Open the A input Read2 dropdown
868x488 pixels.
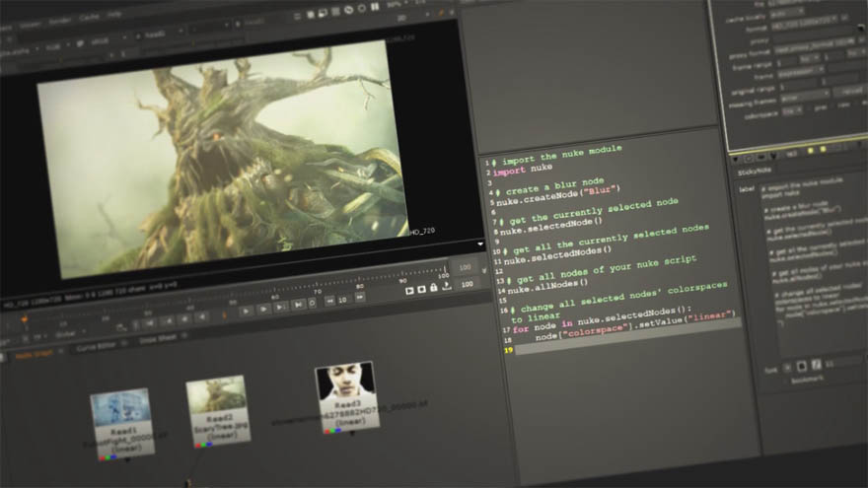click(160, 34)
